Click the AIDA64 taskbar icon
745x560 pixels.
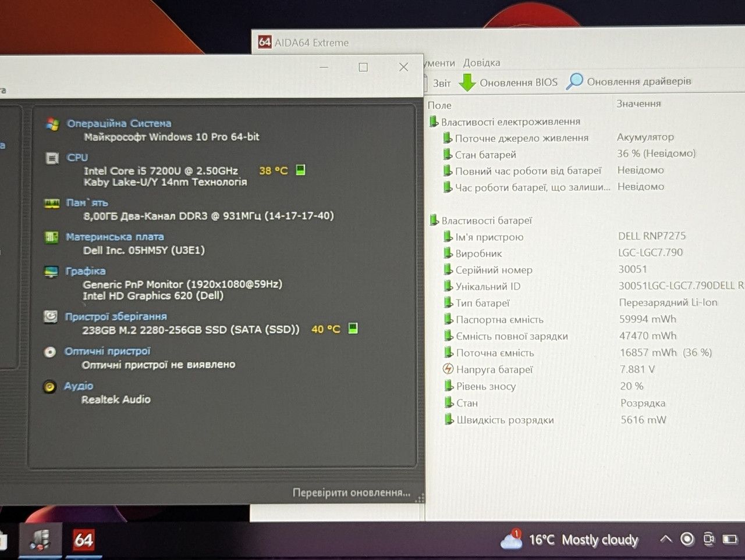83,540
